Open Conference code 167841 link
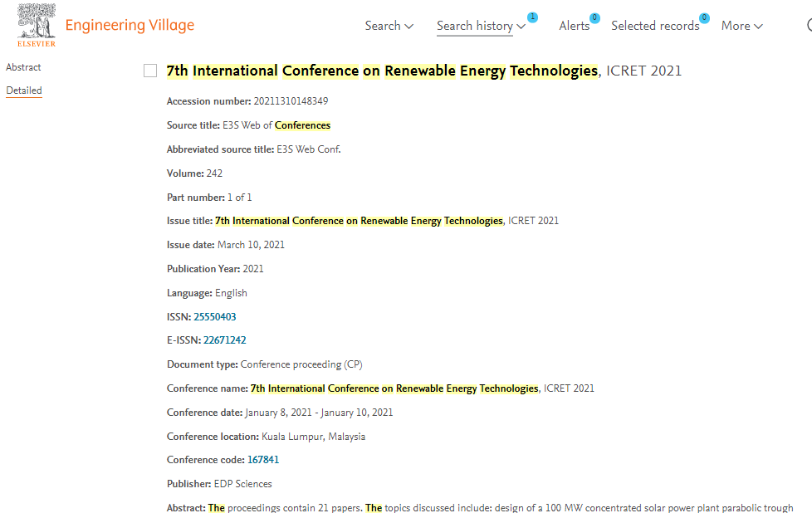Image resolution: width=812 pixels, height=513 pixels. point(263,459)
